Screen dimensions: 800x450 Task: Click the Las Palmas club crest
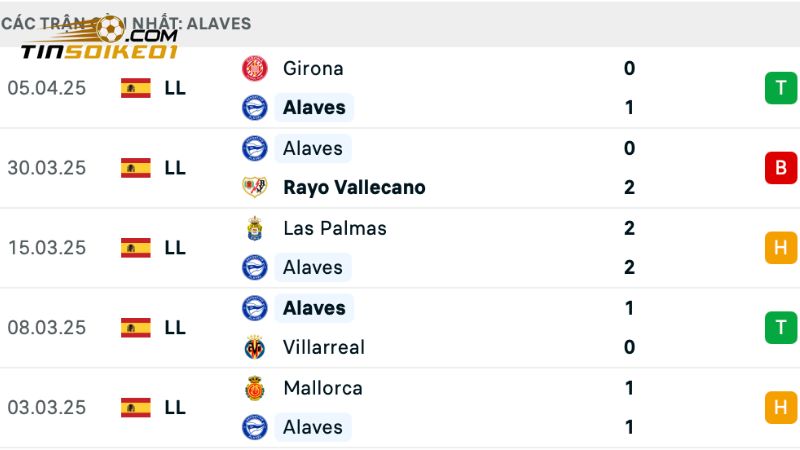coord(255,228)
